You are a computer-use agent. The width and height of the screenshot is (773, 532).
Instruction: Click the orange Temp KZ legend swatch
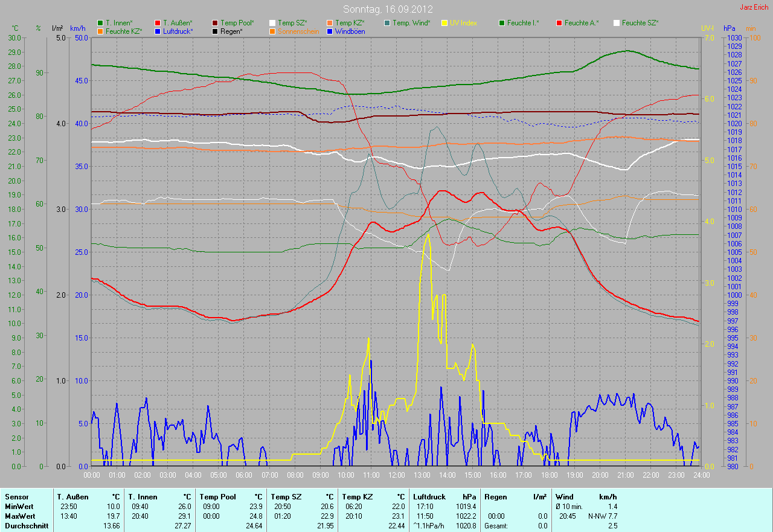pos(330,23)
